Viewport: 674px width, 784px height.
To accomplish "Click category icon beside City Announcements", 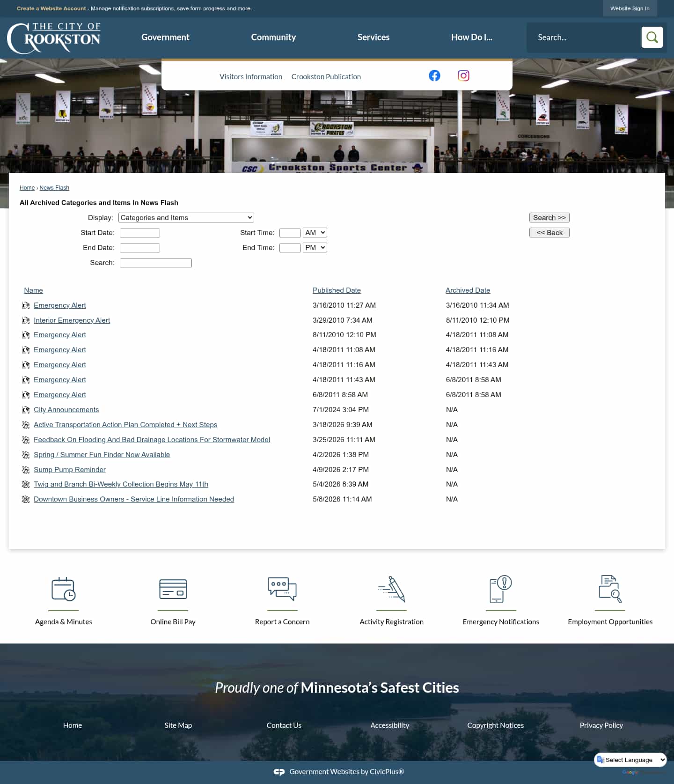I will (x=26, y=410).
